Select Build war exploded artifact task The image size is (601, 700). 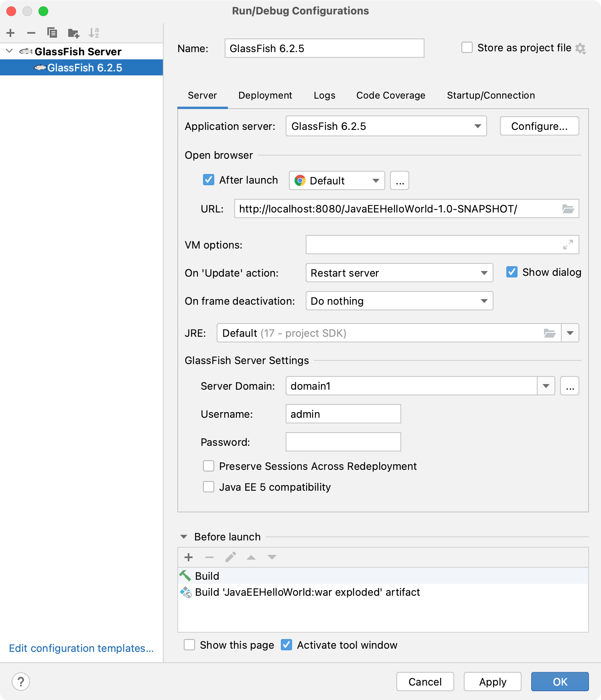pyautogui.click(x=383, y=592)
